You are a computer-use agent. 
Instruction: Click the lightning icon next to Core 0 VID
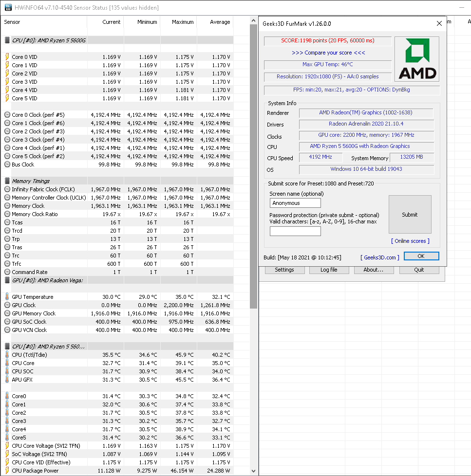pyautogui.click(x=7, y=57)
